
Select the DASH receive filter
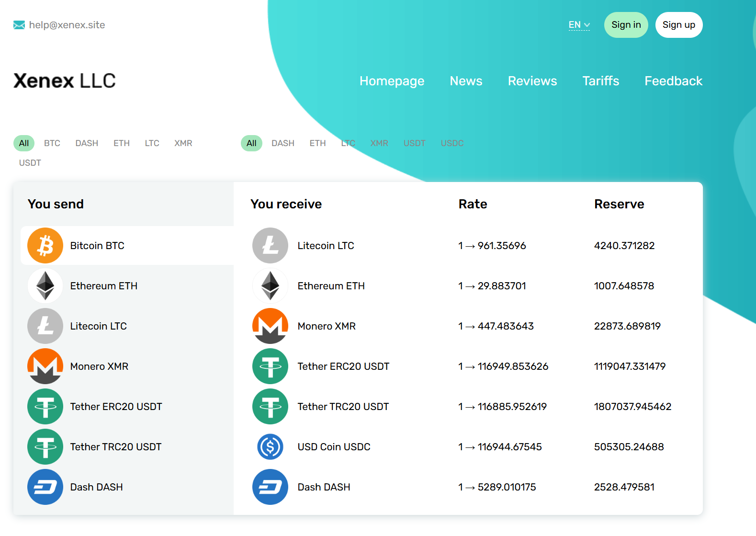[283, 143]
